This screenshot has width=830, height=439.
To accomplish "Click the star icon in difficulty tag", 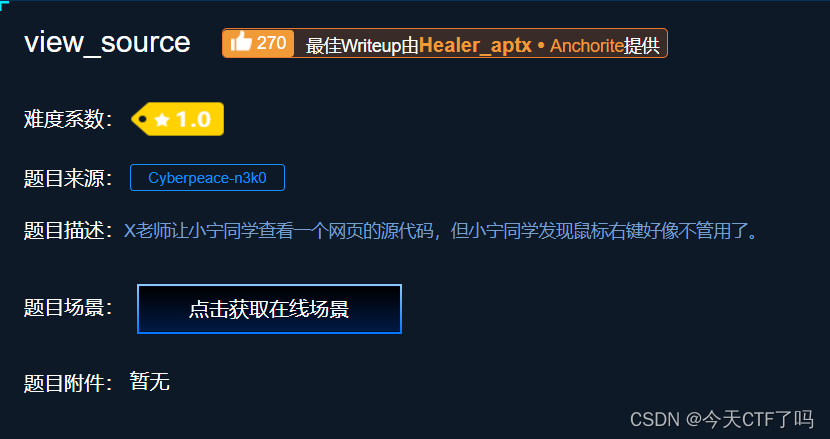I will coord(161,120).
